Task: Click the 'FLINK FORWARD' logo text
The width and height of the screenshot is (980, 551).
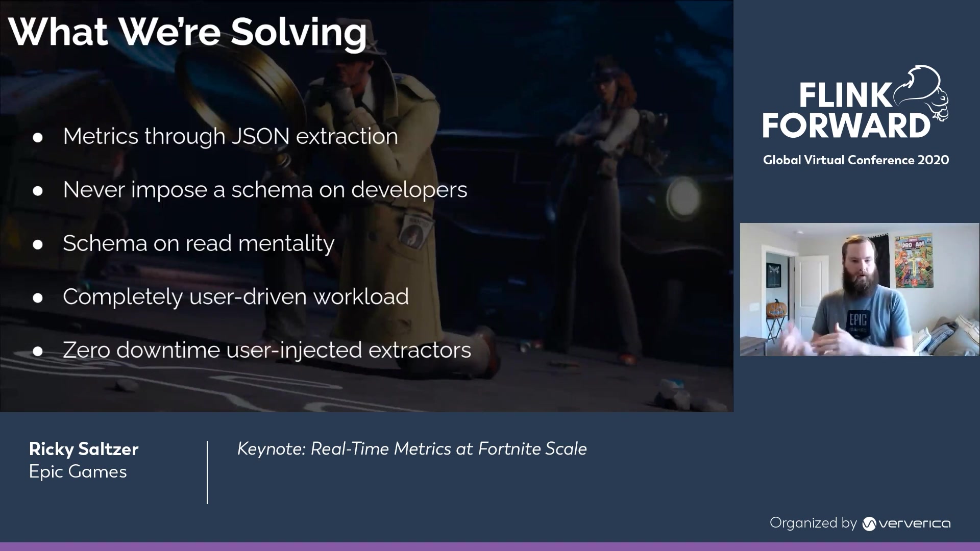Action: click(846, 110)
